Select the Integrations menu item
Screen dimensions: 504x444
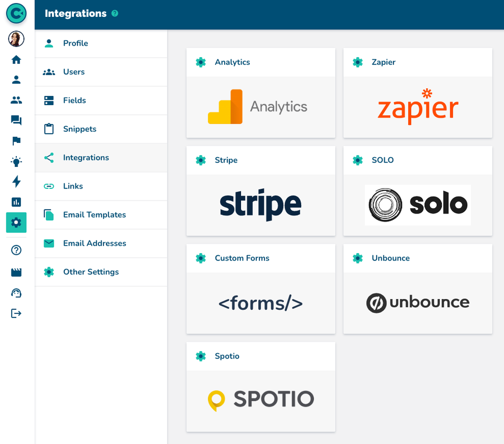[101, 158]
